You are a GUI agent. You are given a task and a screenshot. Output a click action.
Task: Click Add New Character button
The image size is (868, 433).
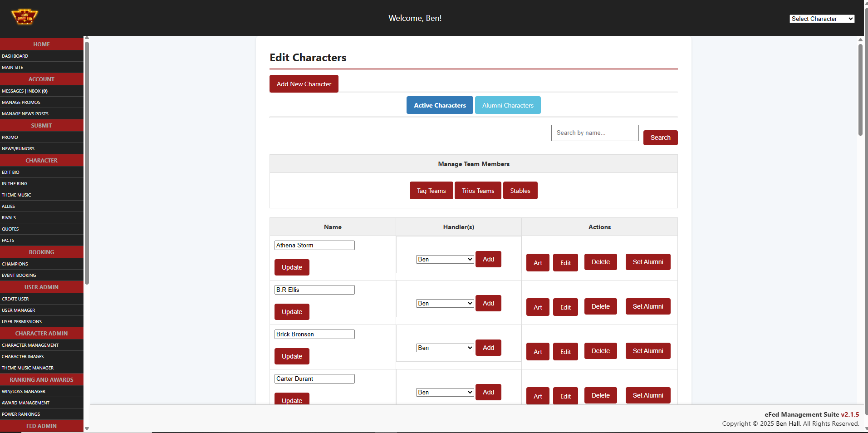(x=304, y=84)
